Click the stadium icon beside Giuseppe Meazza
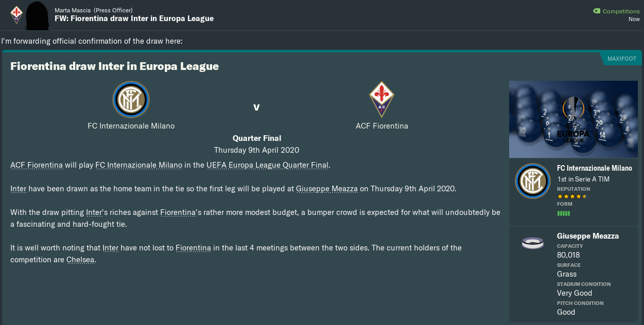The height and width of the screenshot is (325, 644). pos(532,243)
